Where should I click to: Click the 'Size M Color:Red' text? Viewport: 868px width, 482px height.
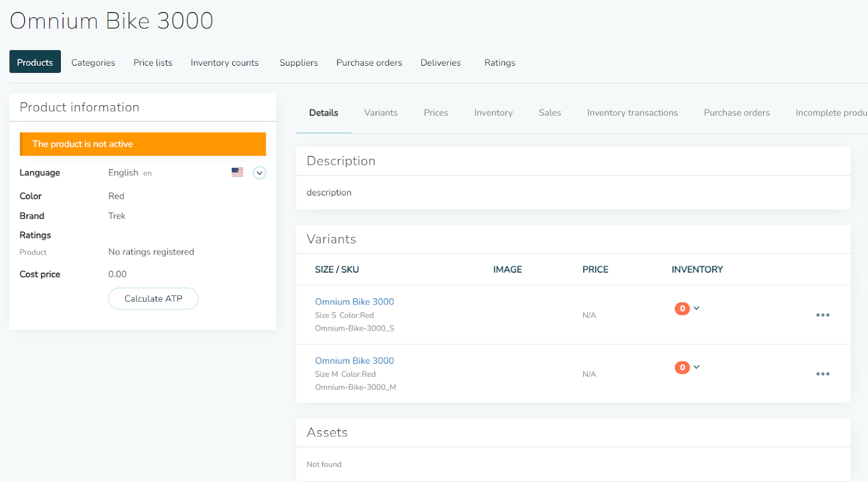pyautogui.click(x=345, y=374)
